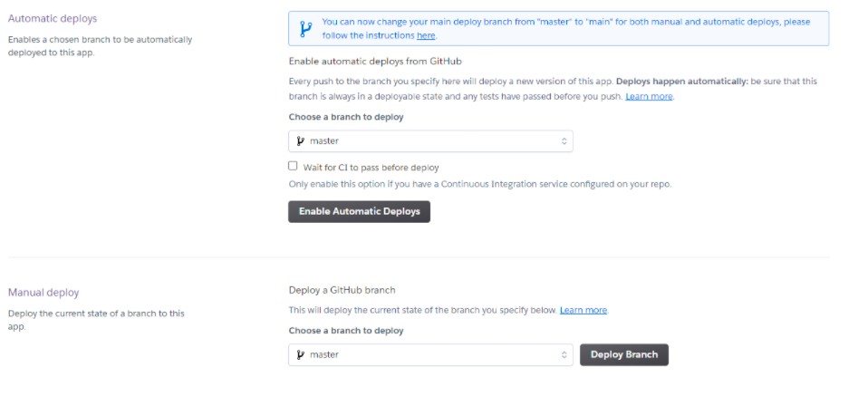Image resolution: width=868 pixels, height=396 pixels.
Task: Click the 'Choose a branch to deploy' label above Enable Automatic Deploys
Action: [x=346, y=118]
